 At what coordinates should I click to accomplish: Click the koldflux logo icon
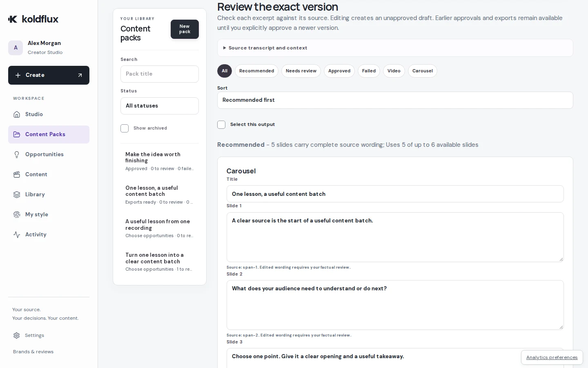[13, 19]
